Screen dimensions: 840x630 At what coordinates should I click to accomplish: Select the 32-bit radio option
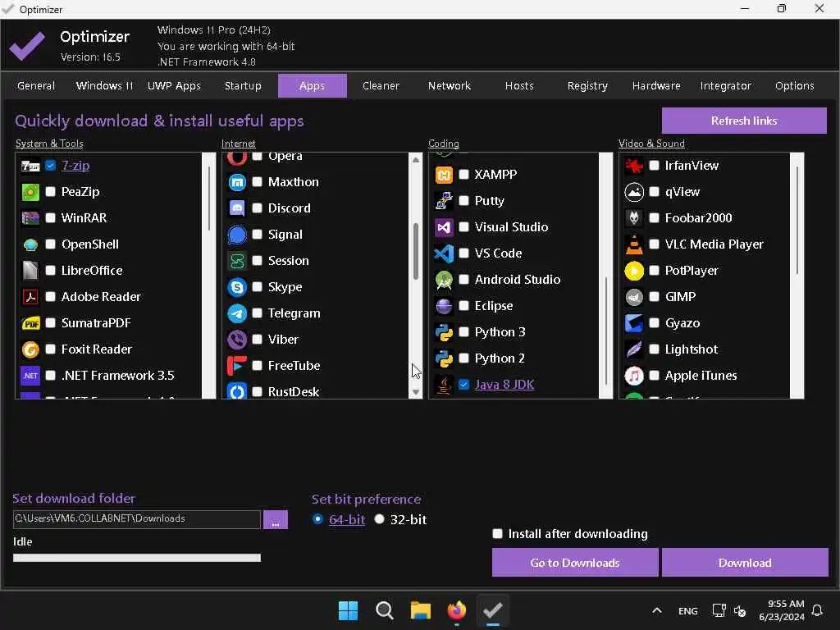click(x=379, y=519)
